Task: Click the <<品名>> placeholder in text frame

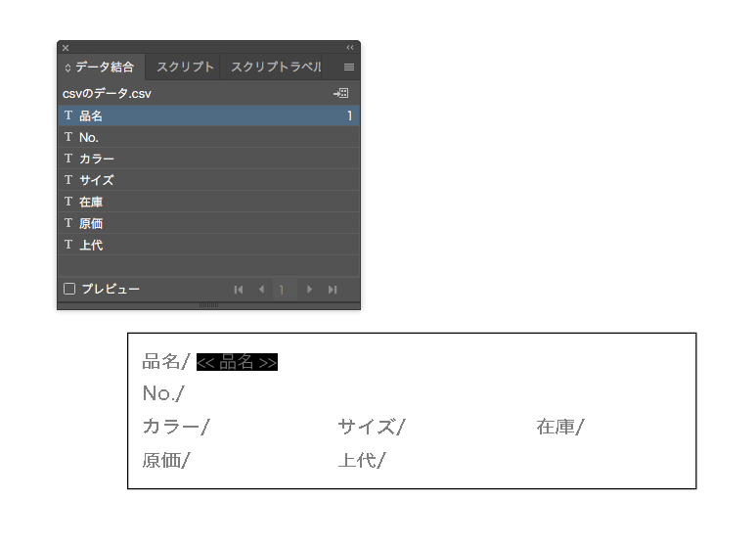Action: coord(237,362)
